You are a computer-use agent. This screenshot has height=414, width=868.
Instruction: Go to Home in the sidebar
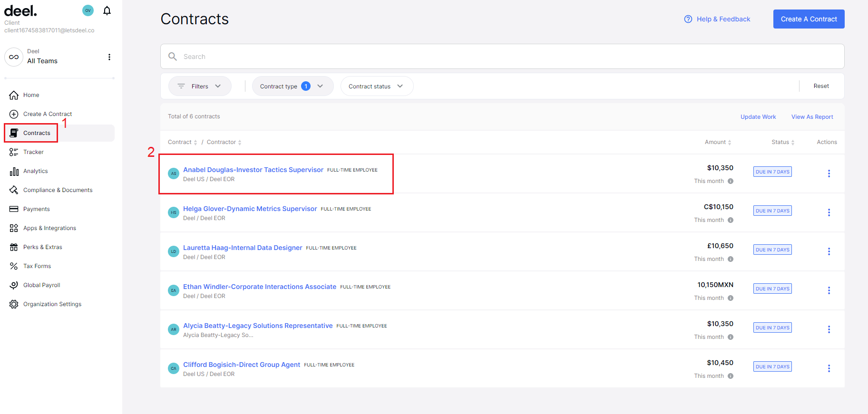[x=31, y=95]
